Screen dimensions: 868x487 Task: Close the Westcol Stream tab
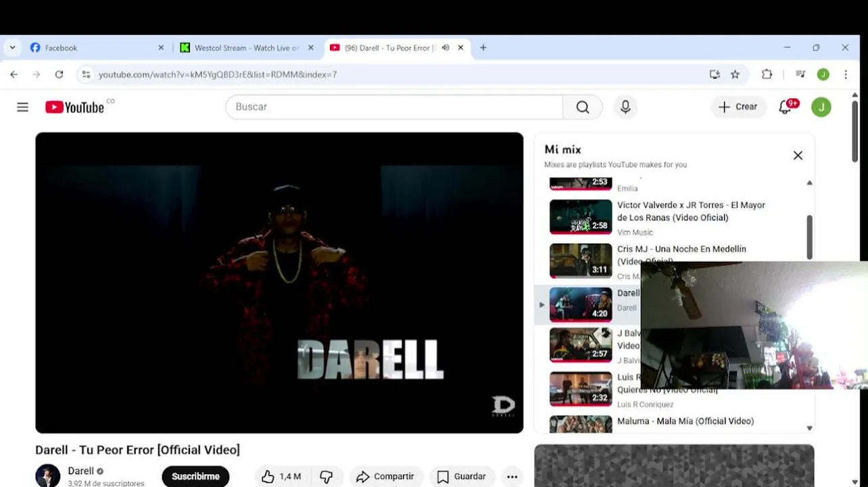click(311, 48)
